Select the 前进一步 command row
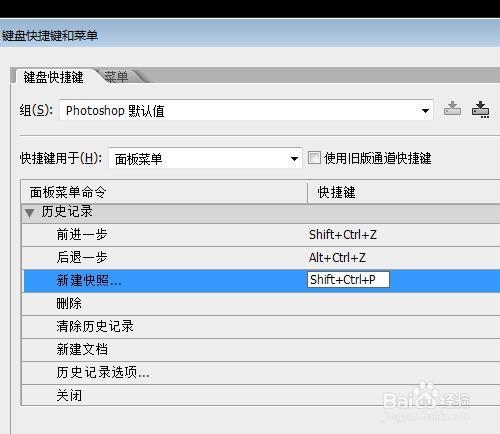This screenshot has height=434, width=500. coord(260,235)
